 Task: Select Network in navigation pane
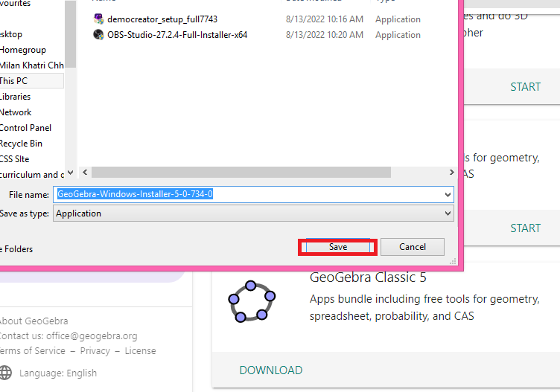[16, 112]
